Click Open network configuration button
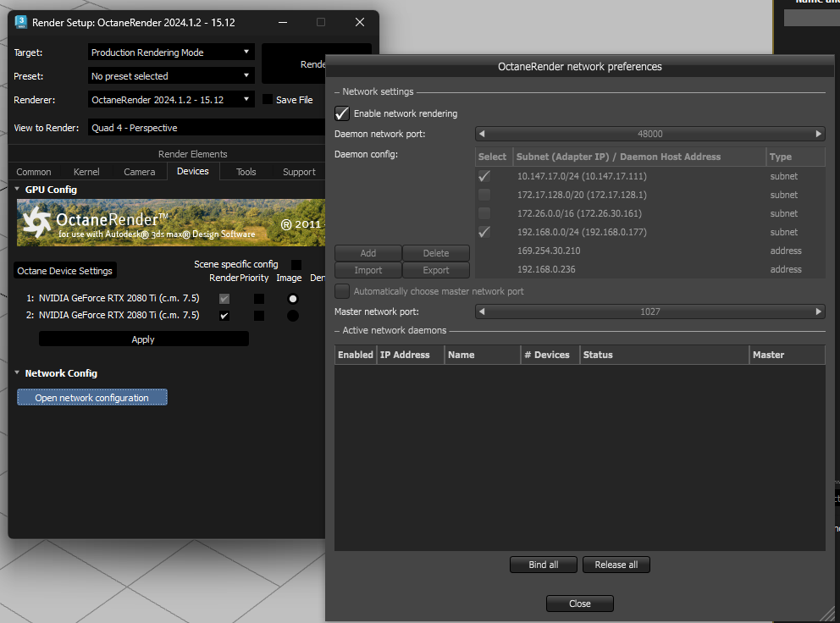The image size is (840, 623). (92, 398)
